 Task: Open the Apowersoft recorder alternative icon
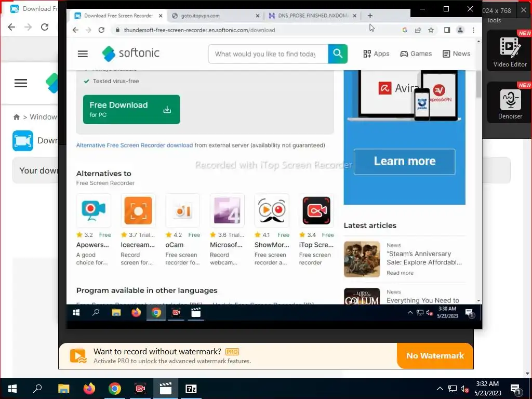click(x=94, y=210)
